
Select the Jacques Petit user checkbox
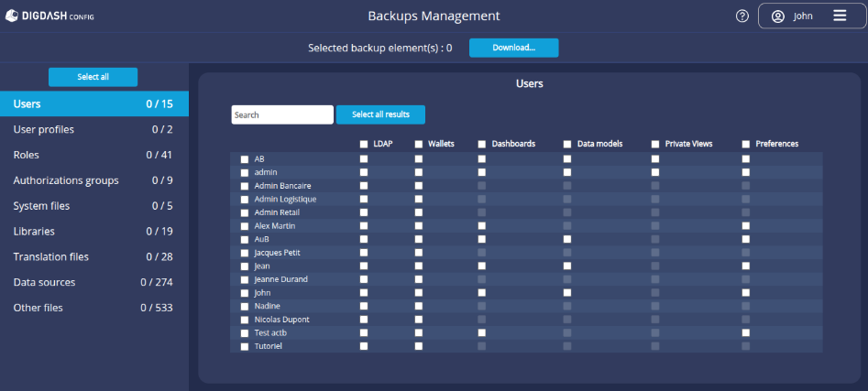245,253
